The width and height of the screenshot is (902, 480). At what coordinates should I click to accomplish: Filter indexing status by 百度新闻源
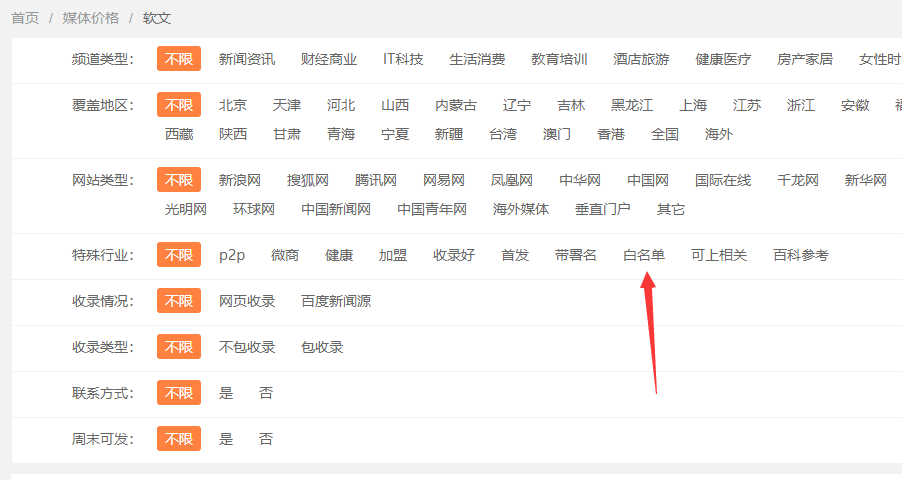(336, 301)
